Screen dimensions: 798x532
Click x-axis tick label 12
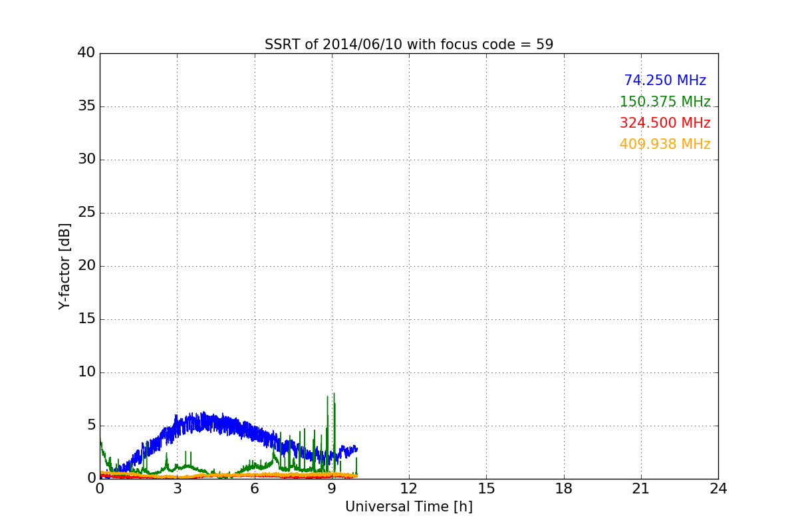coord(409,489)
